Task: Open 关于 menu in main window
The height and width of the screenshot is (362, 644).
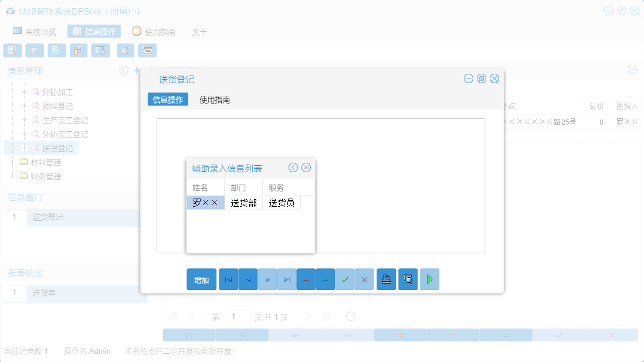Action: pos(199,32)
